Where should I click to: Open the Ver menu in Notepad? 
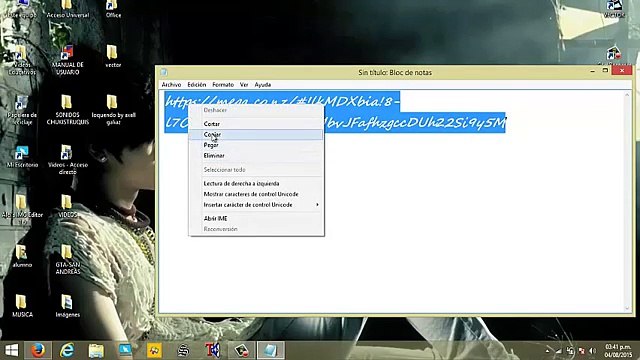coord(244,84)
